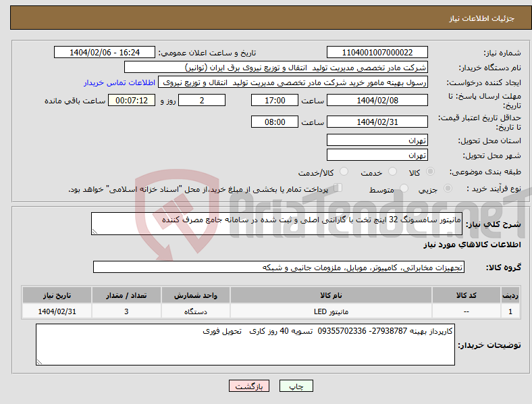
Task: Click the واحد شمارش column header
Action: click(195, 295)
